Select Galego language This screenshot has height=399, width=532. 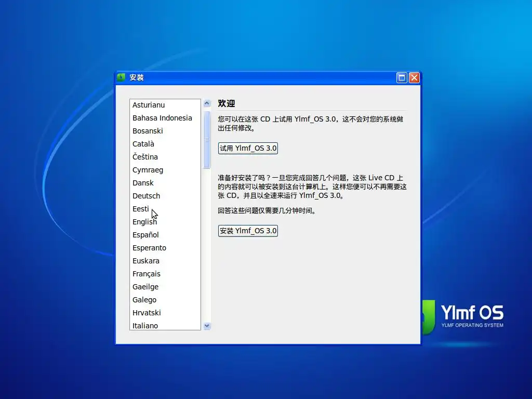pyautogui.click(x=165, y=300)
